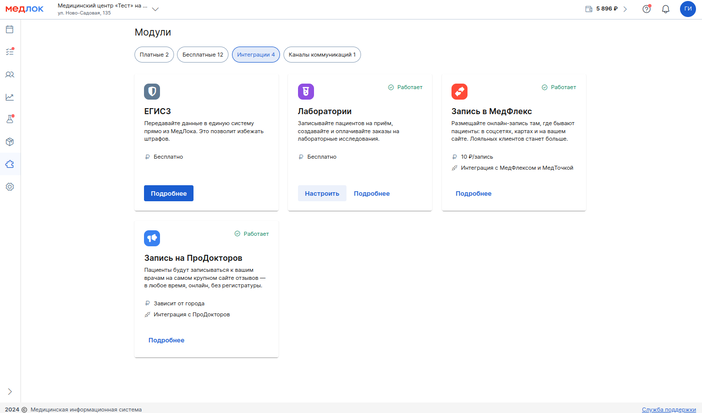Open Подробнее link on Лаборатории card

click(372, 194)
